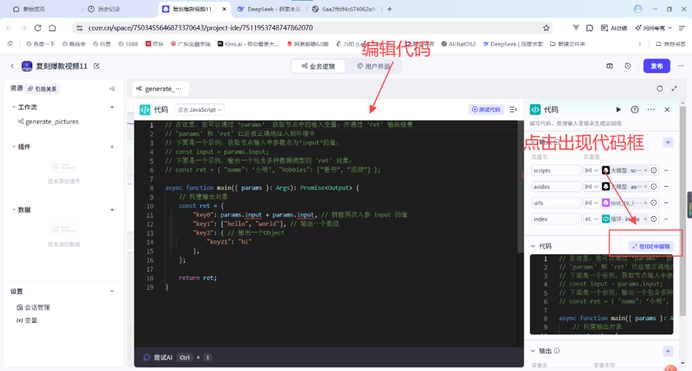
Task: Click settings circle icon in asides row
Action: point(654,187)
